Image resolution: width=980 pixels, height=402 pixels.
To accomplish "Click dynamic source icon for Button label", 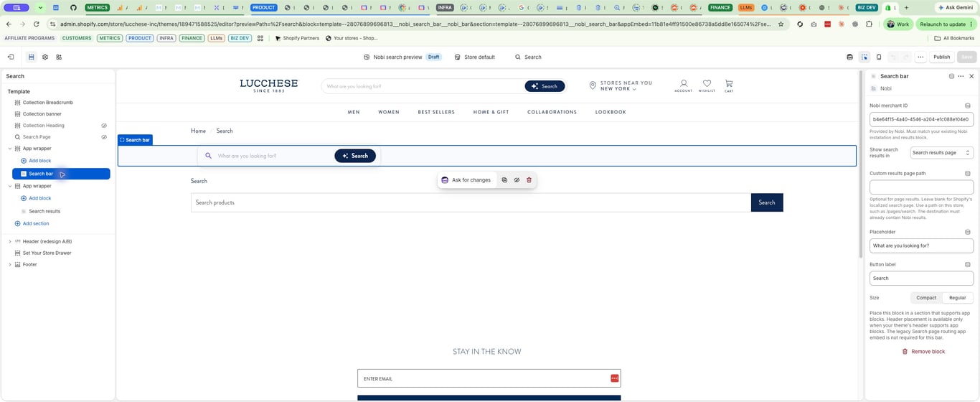I will point(968,264).
